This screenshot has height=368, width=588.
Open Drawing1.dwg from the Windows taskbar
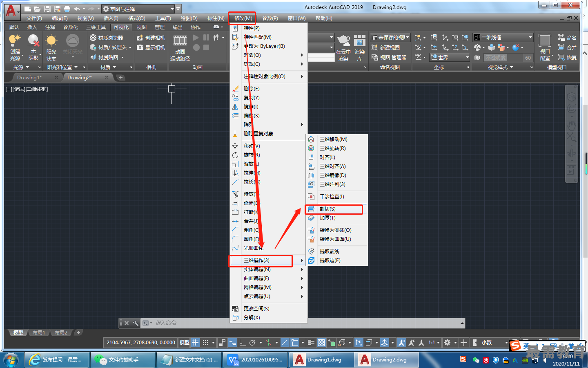[x=321, y=360]
